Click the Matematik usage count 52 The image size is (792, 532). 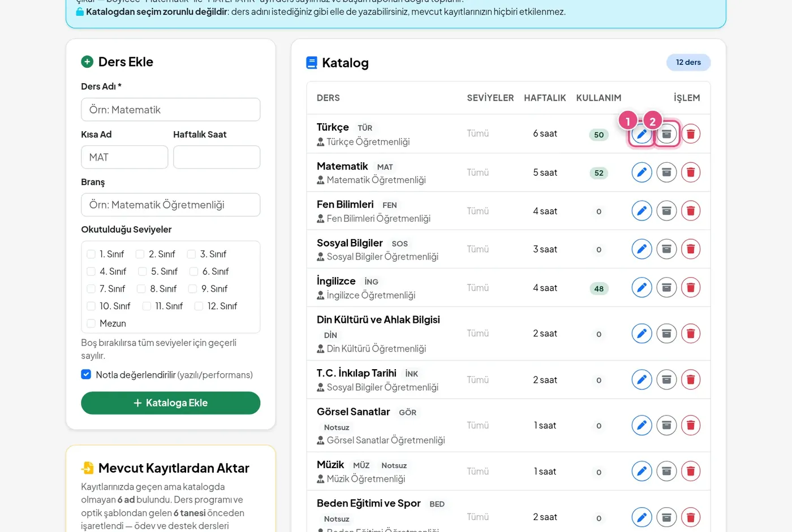point(599,173)
